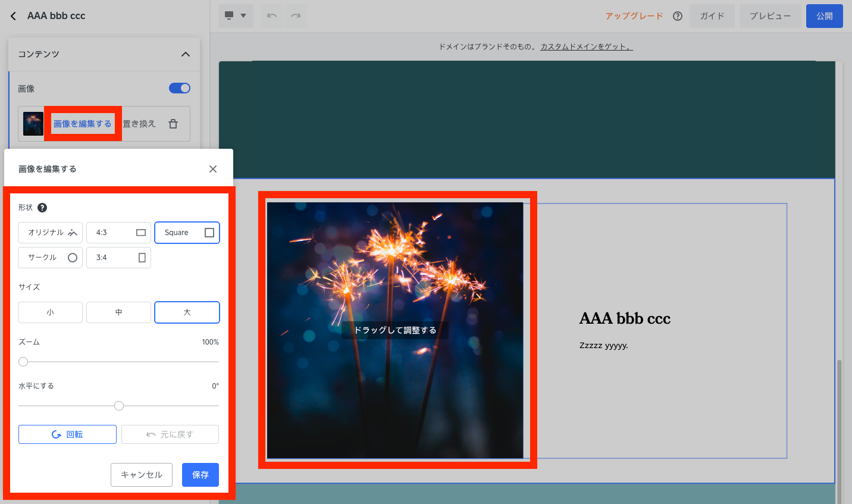Click help icon next to 形状
The image size is (852, 504).
coord(42,208)
